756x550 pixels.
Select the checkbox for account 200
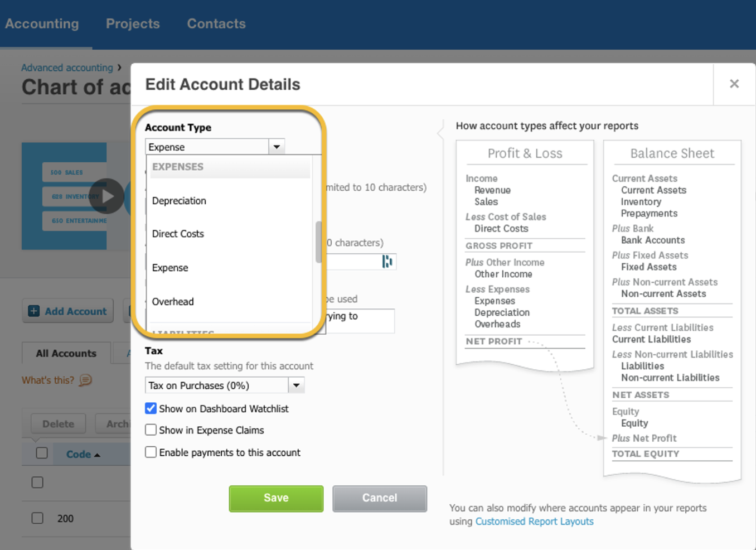click(37, 518)
